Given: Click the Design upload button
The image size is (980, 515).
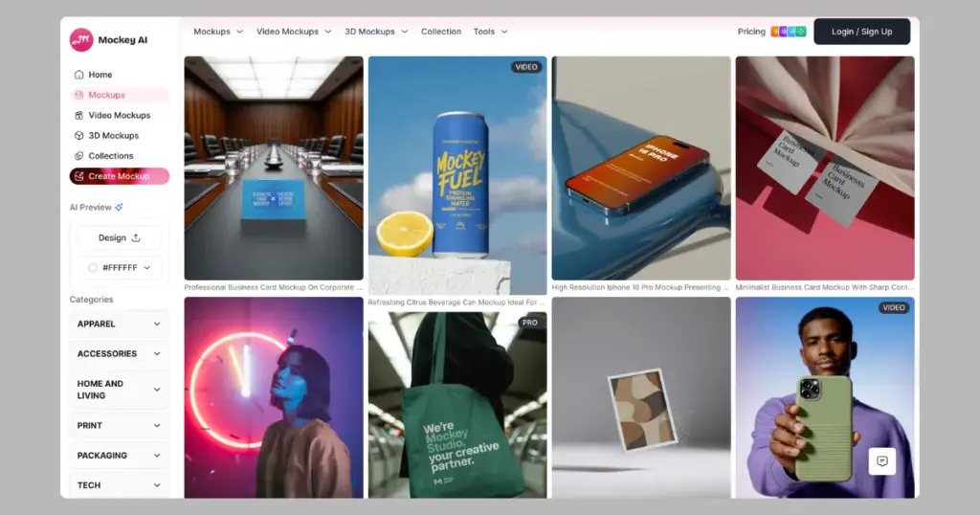Looking at the screenshot, I should [120, 237].
